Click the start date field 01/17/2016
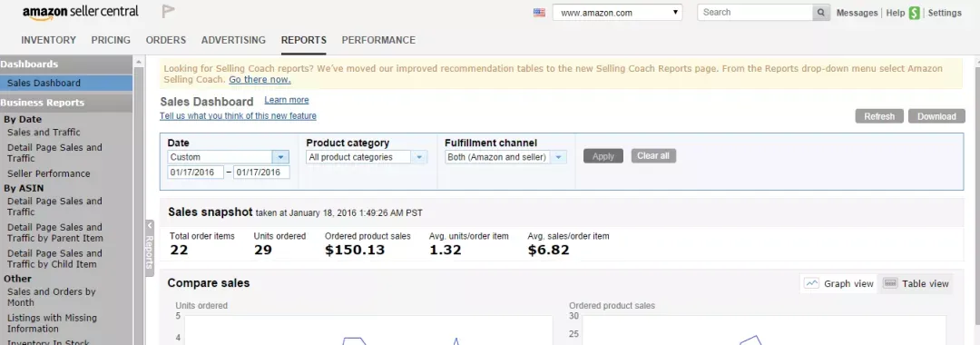Screen dimensions: 980x345 coord(196,172)
